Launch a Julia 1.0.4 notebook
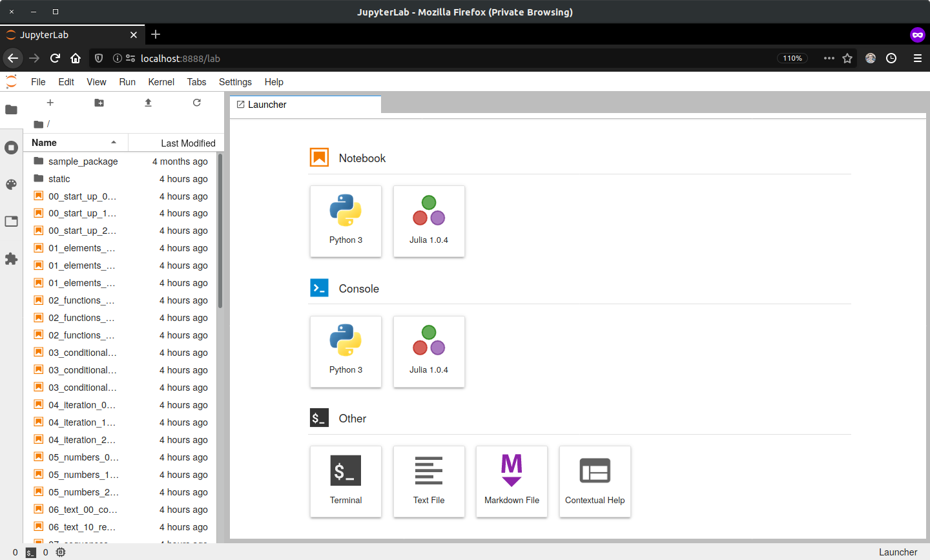Screen dimensions: 930x560 tap(429, 221)
